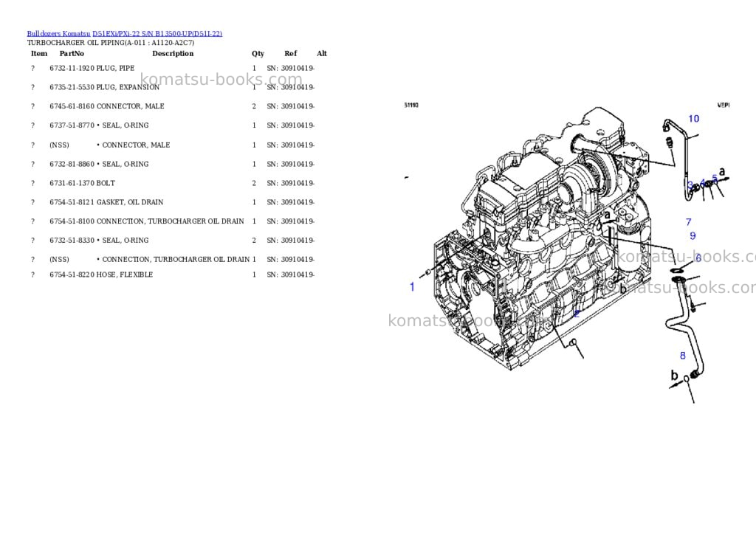Image resolution: width=756 pixels, height=535 pixels.
Task: Click callout number 7 in diagram
Action: pyautogui.click(x=689, y=222)
